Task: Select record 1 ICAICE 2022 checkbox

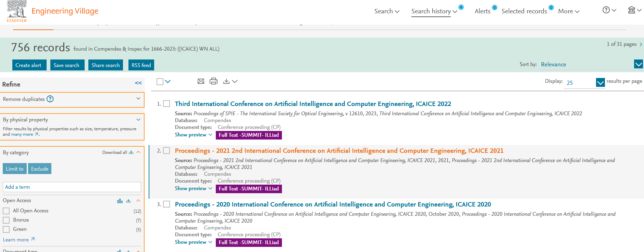Action: [x=166, y=104]
